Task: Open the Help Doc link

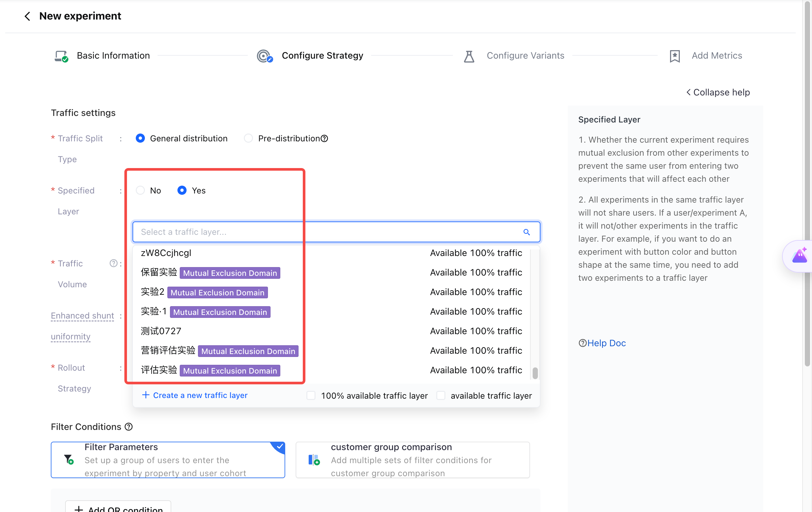Action: [x=602, y=343]
